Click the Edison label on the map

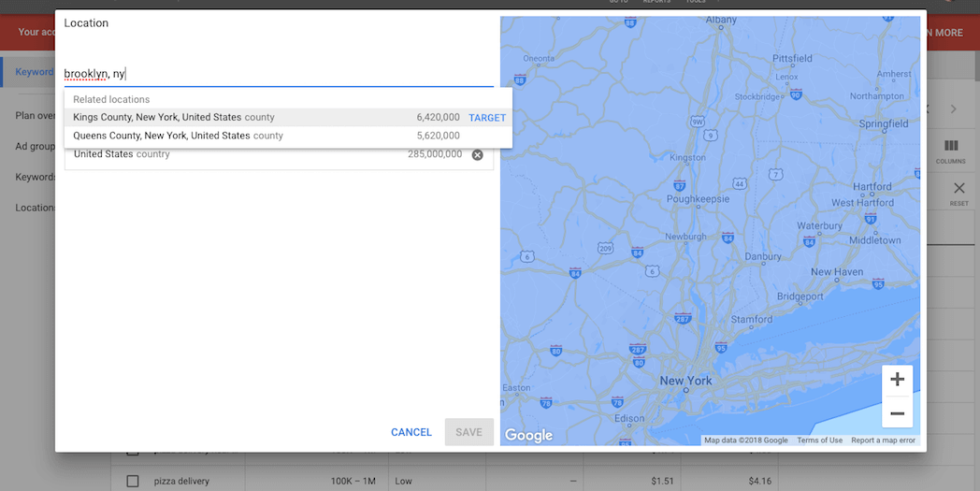[629, 418]
